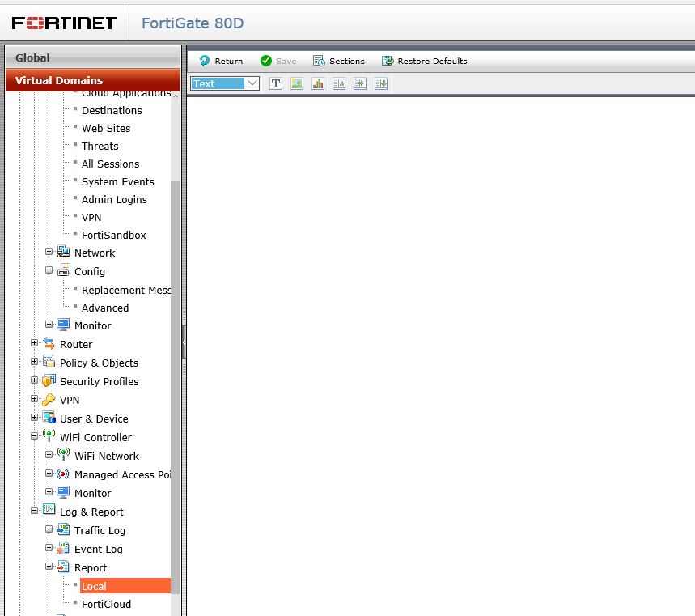Viewport: 695px width, 616px height.
Task: Click the Traffic Log icon
Action: click(63, 529)
